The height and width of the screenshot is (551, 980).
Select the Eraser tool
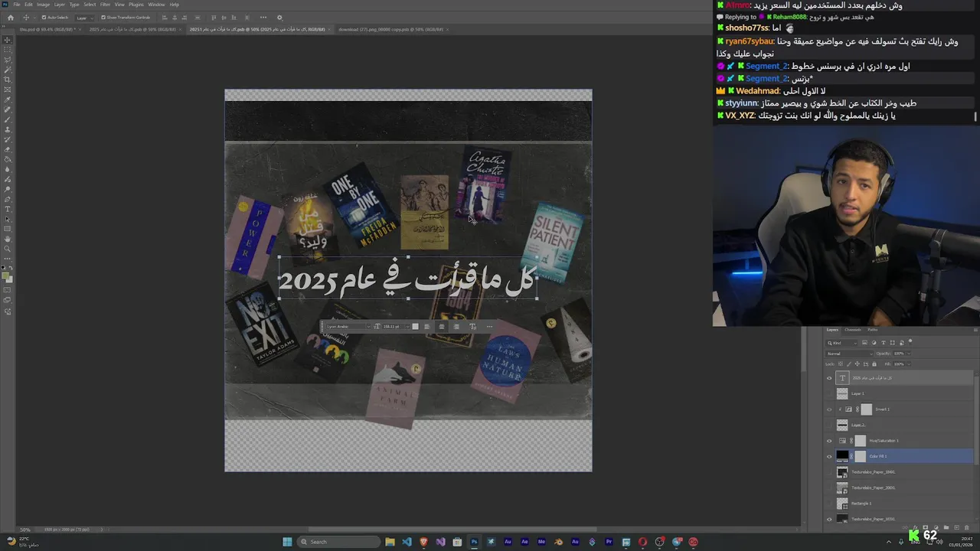(x=7, y=150)
